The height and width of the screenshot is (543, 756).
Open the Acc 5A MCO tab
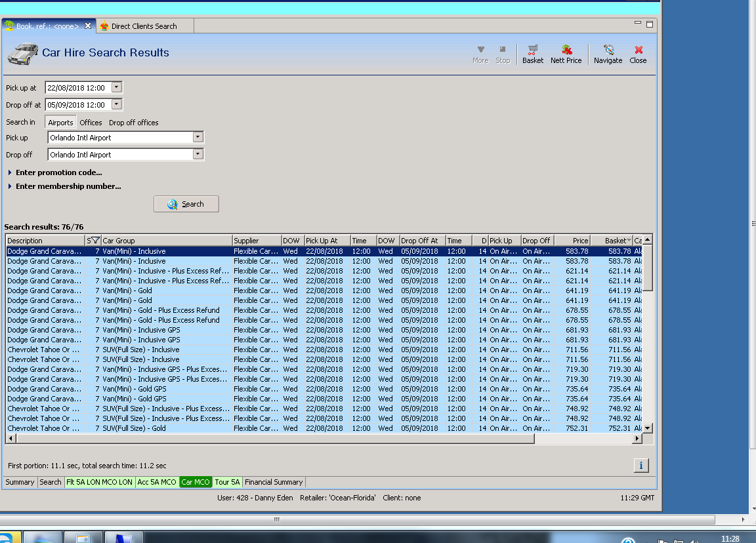(157, 482)
